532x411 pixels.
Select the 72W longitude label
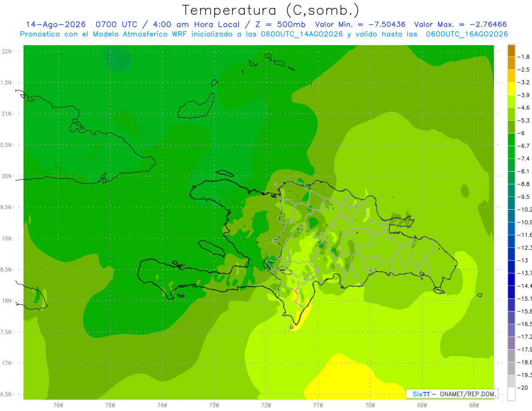(266, 405)
